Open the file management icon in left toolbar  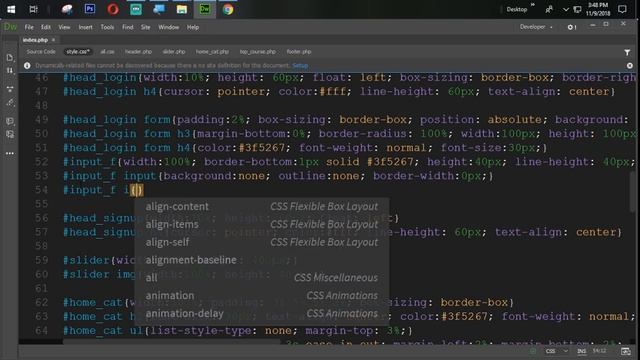point(10,58)
